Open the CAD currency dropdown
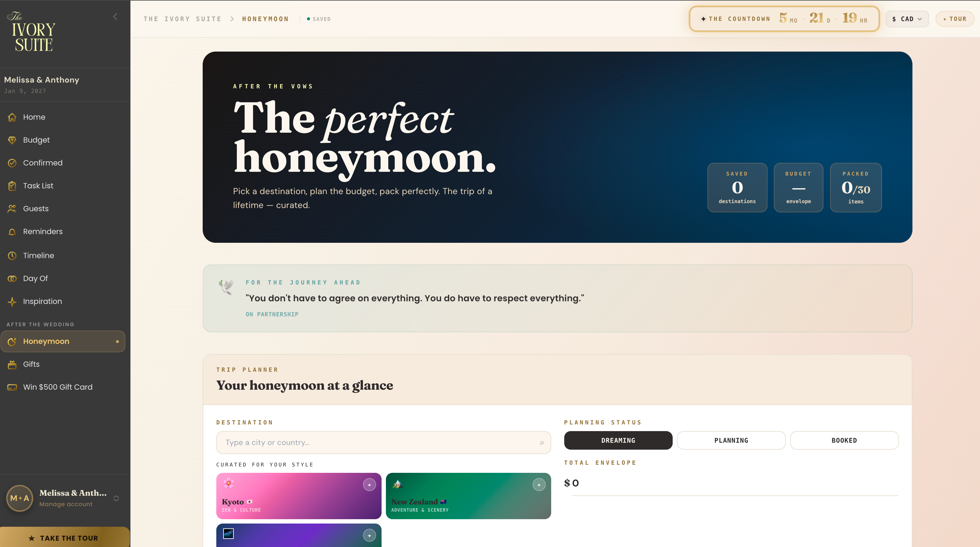 tap(907, 19)
